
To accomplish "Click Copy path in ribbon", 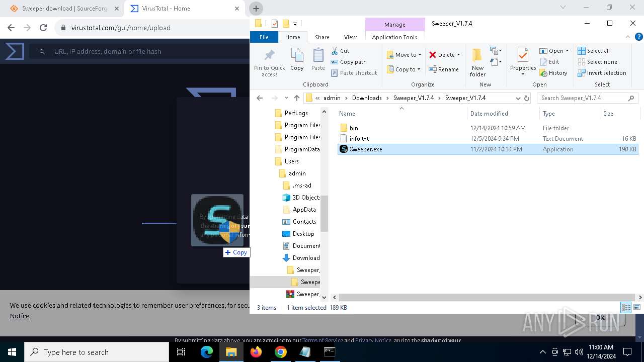I will [348, 62].
